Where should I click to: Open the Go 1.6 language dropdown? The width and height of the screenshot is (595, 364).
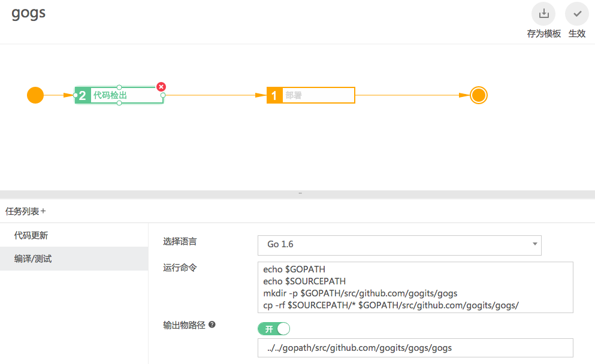[x=400, y=245]
